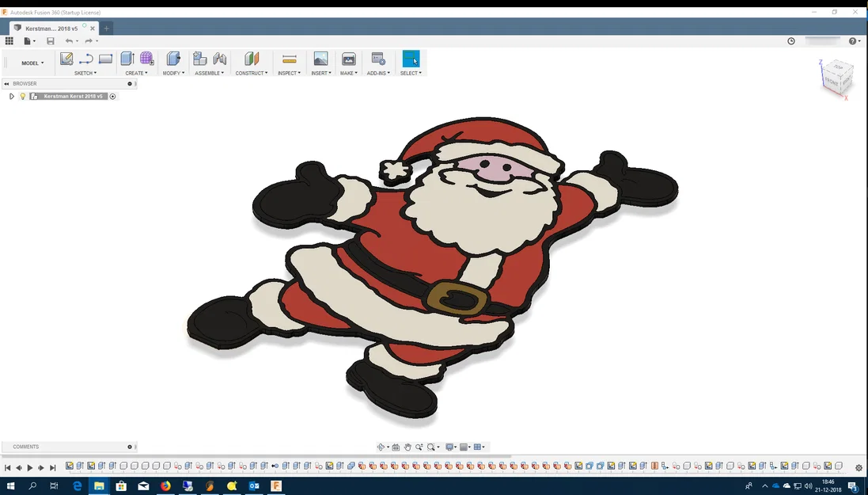Choose the Extrude tool
This screenshot has width=868, height=495.
127,59
